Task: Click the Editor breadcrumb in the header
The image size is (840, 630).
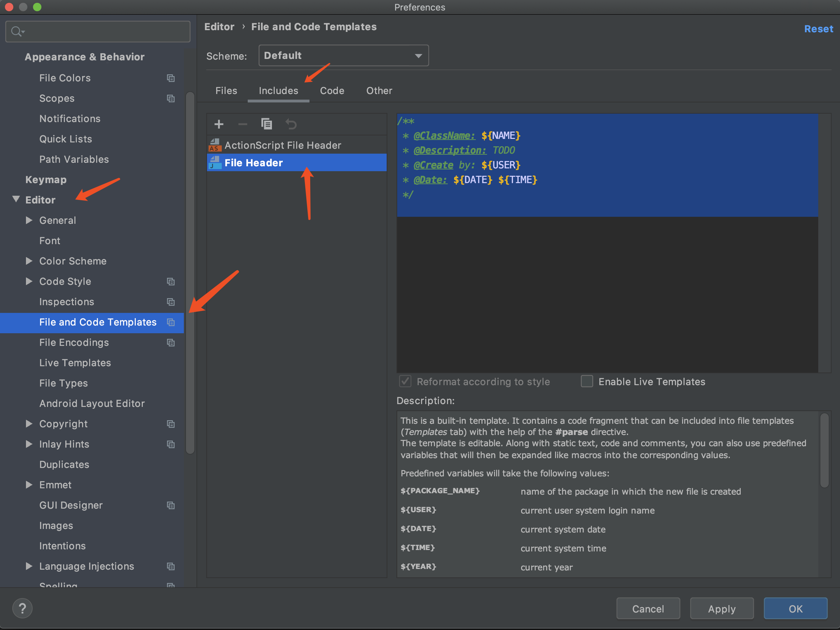Action: pos(219,27)
